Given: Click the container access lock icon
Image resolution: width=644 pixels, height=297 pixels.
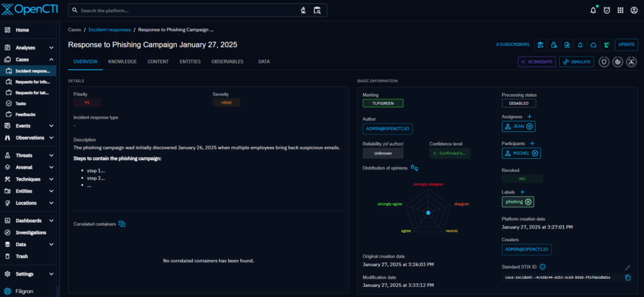Looking at the screenshot, I should click(x=553, y=45).
